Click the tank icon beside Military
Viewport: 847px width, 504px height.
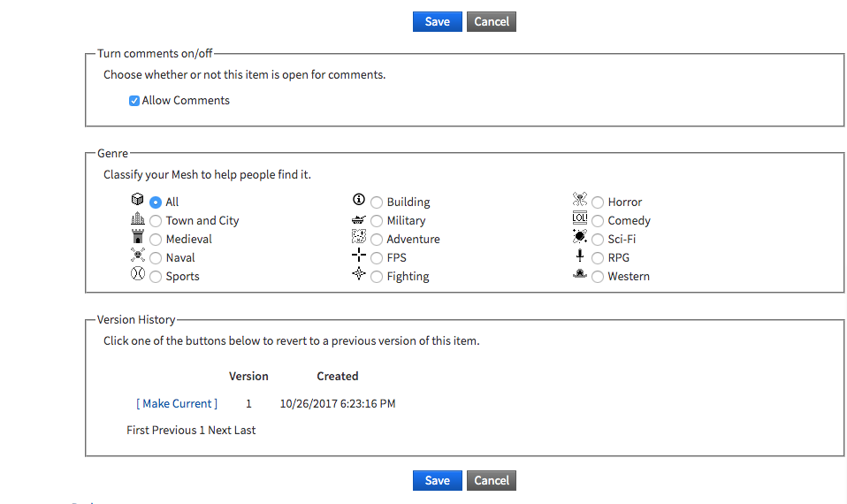coord(359,219)
